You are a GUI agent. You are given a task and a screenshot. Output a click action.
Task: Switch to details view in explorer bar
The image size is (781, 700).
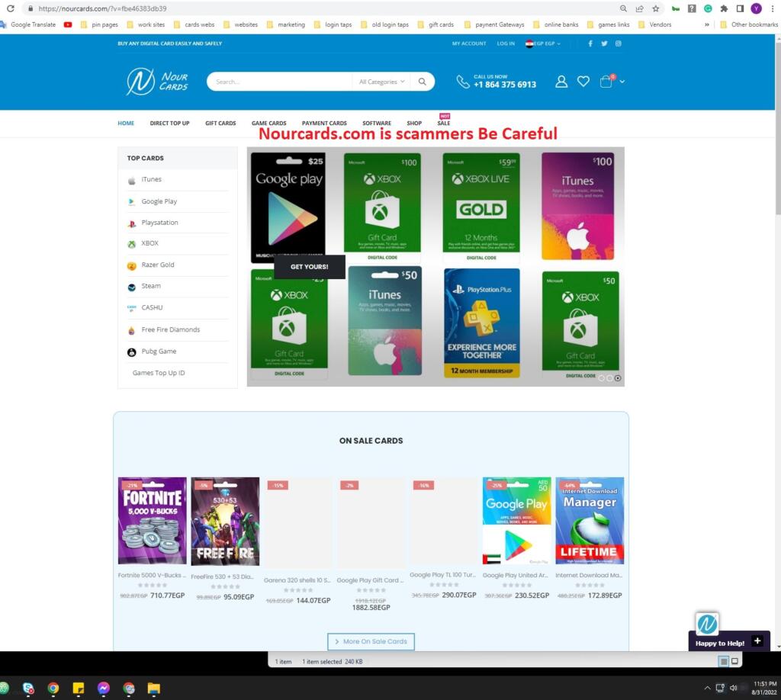pyautogui.click(x=724, y=661)
